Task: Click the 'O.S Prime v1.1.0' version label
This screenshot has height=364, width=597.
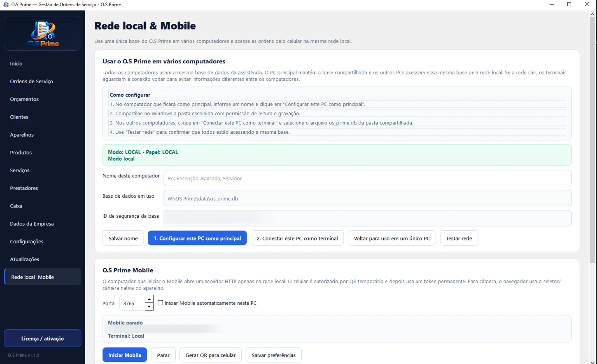Action: tap(23, 355)
